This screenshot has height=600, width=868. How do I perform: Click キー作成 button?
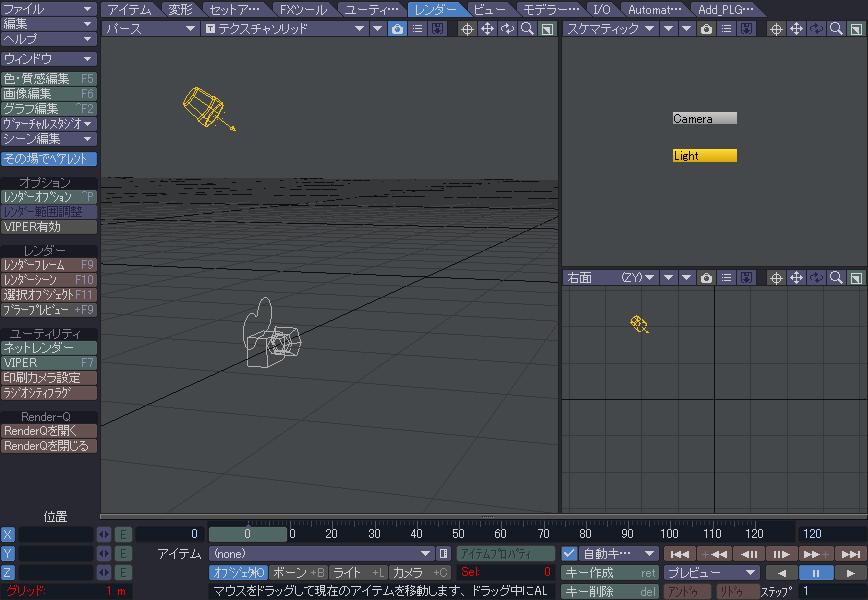point(609,572)
